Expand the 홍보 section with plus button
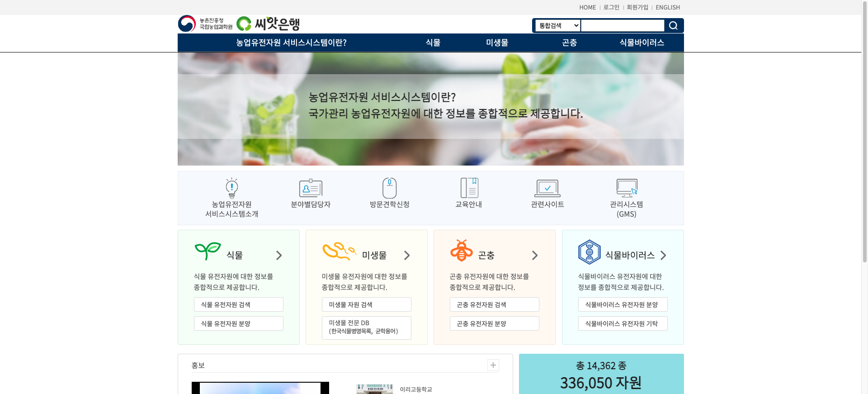The height and width of the screenshot is (394, 868). (493, 365)
